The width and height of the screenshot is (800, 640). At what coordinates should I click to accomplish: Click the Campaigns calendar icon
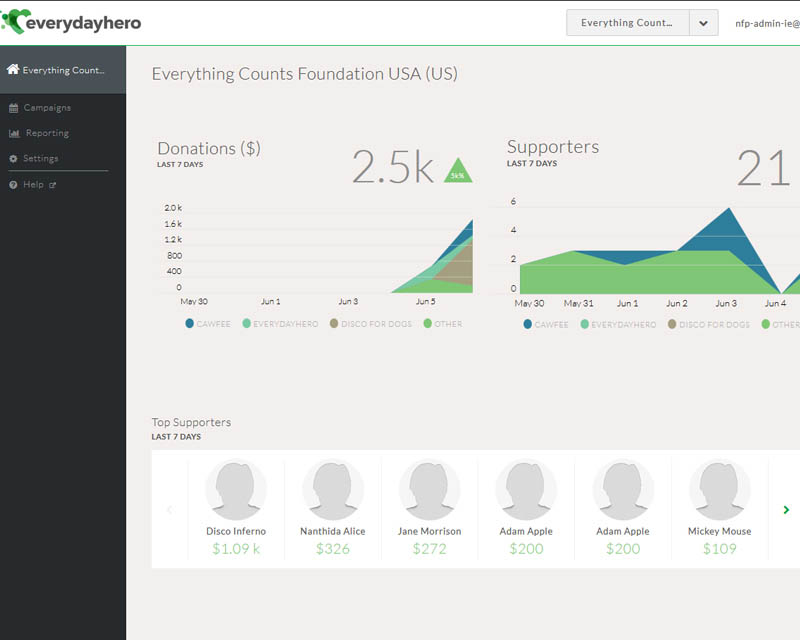pos(13,108)
